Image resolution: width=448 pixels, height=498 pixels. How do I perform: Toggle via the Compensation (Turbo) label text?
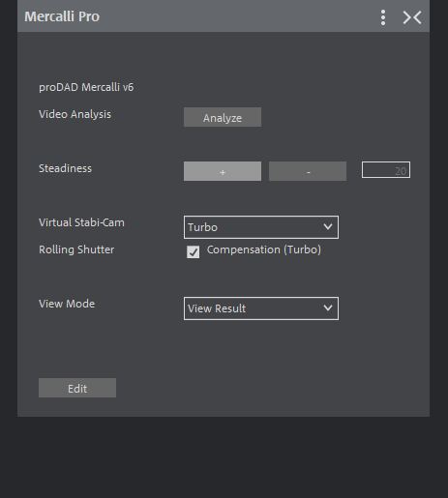[x=264, y=249]
